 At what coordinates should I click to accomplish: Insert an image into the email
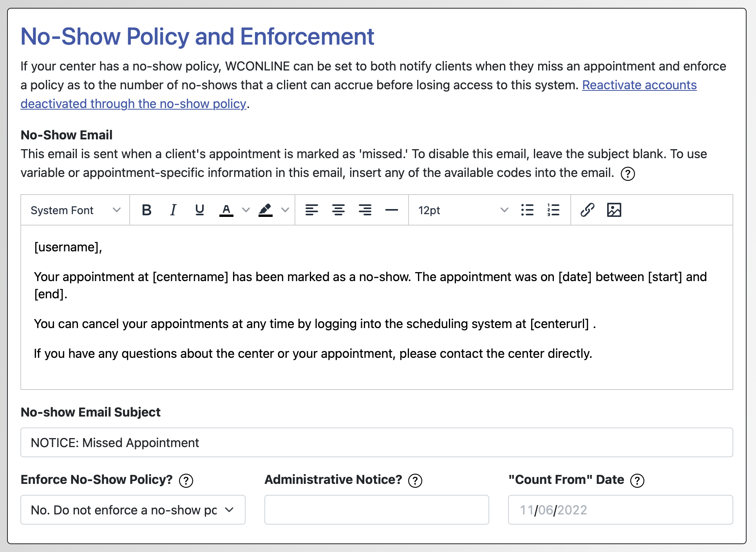pos(614,210)
